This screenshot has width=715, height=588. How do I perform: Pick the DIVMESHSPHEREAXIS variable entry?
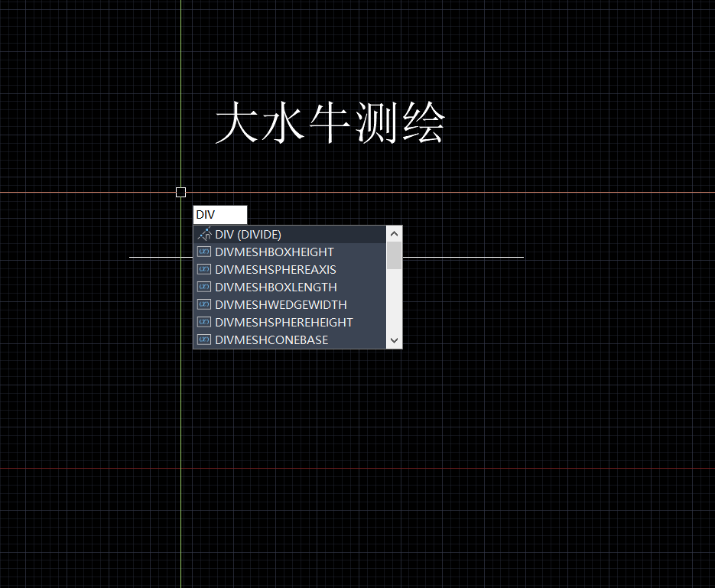275,269
